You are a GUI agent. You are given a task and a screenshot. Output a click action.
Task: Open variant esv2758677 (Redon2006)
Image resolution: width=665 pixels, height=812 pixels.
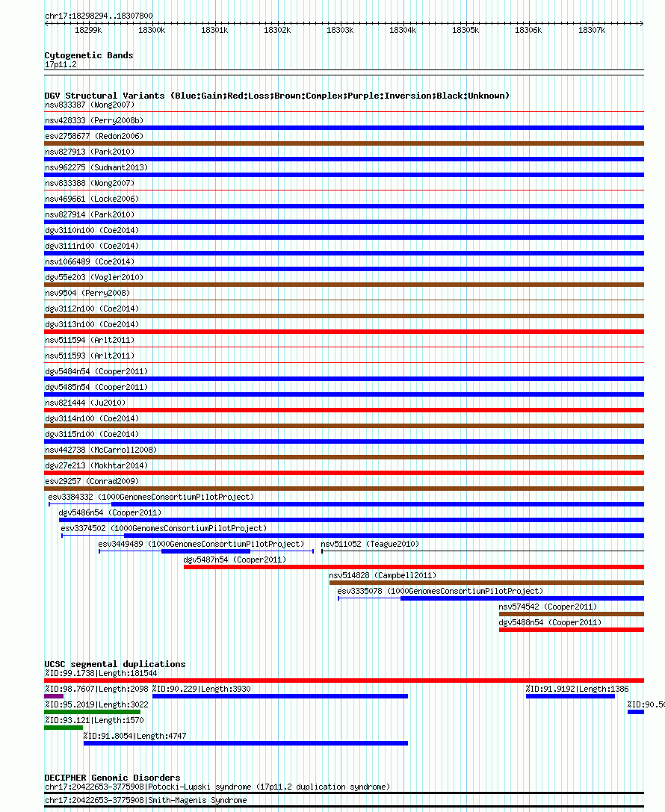(94, 136)
